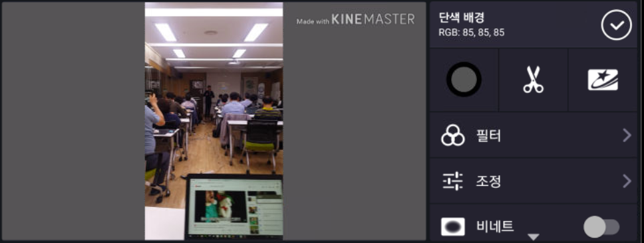This screenshot has width=644, height=243.
Task: Tap the Made with KineMaster watermark
Action: pyautogui.click(x=356, y=19)
